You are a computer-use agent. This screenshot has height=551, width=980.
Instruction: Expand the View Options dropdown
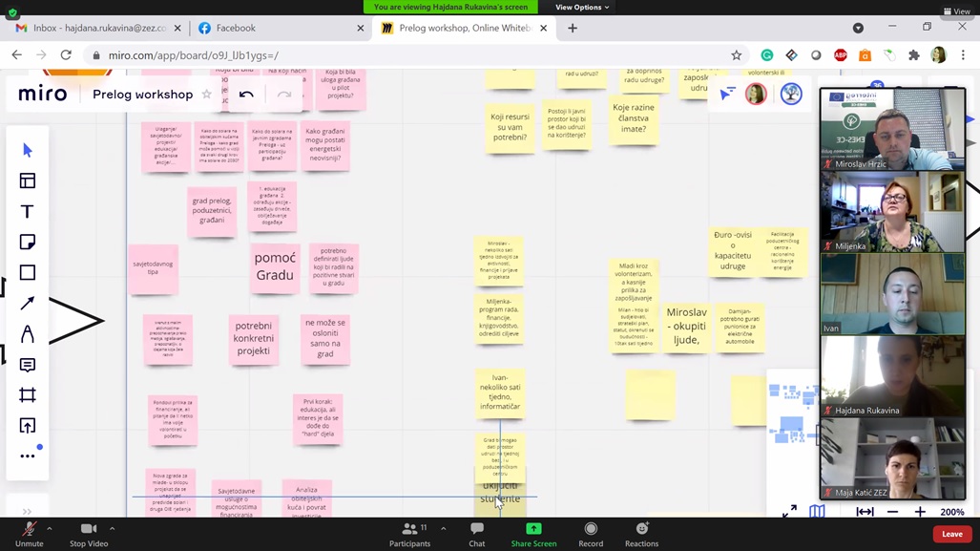[x=581, y=8]
